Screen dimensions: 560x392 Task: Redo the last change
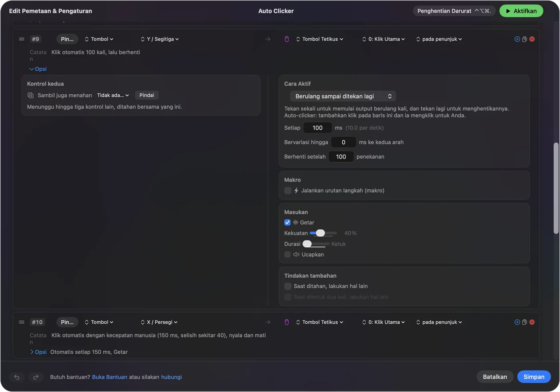pyautogui.click(x=36, y=377)
